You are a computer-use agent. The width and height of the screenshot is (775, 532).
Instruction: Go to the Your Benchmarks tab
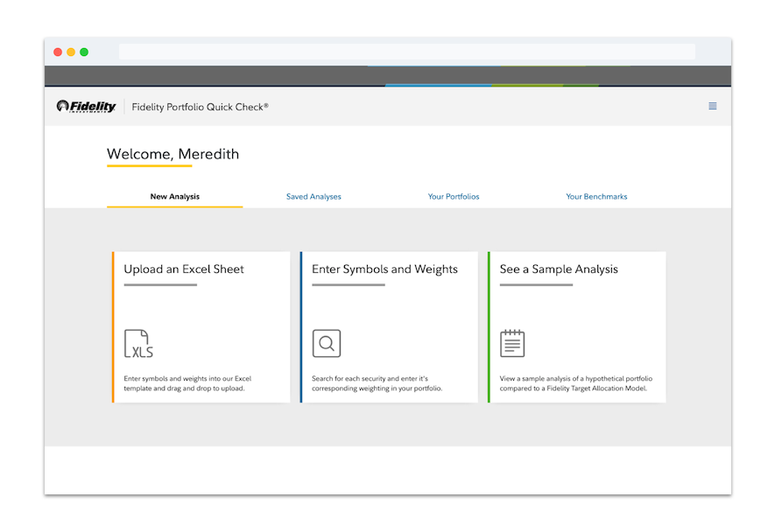[596, 197]
